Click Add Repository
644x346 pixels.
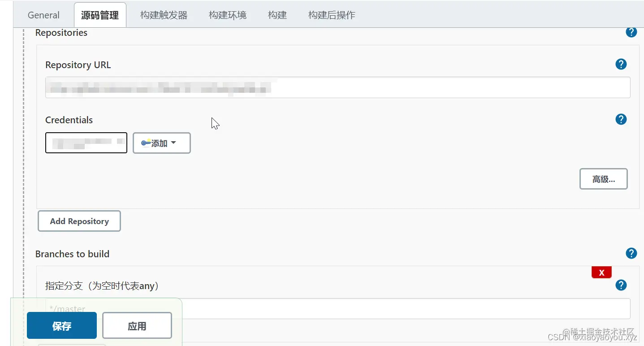pos(79,221)
